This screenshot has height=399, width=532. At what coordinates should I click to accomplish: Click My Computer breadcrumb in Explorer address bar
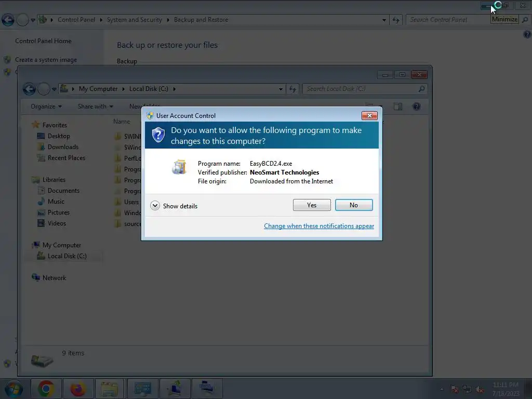pyautogui.click(x=98, y=89)
